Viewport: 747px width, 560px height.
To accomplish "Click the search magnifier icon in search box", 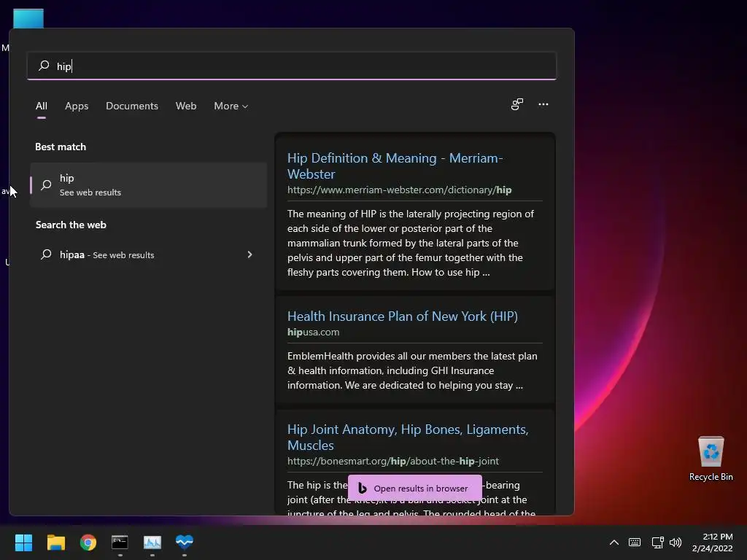I will click(x=44, y=65).
